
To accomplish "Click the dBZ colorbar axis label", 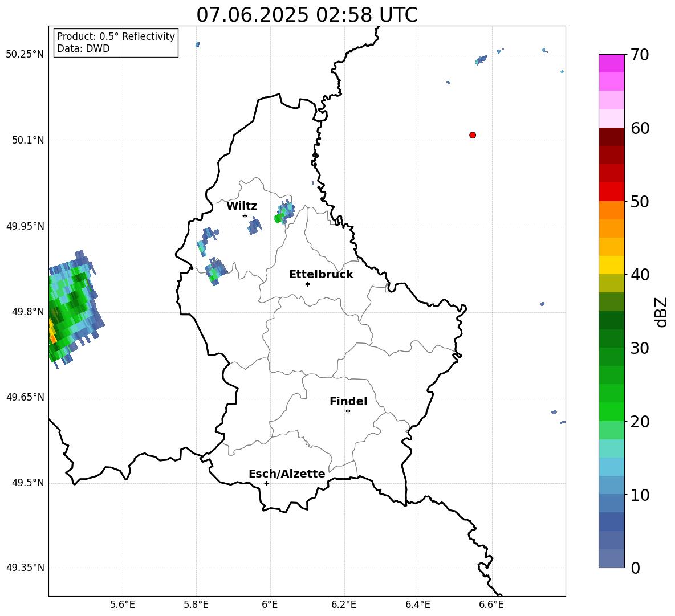I will tap(661, 312).
